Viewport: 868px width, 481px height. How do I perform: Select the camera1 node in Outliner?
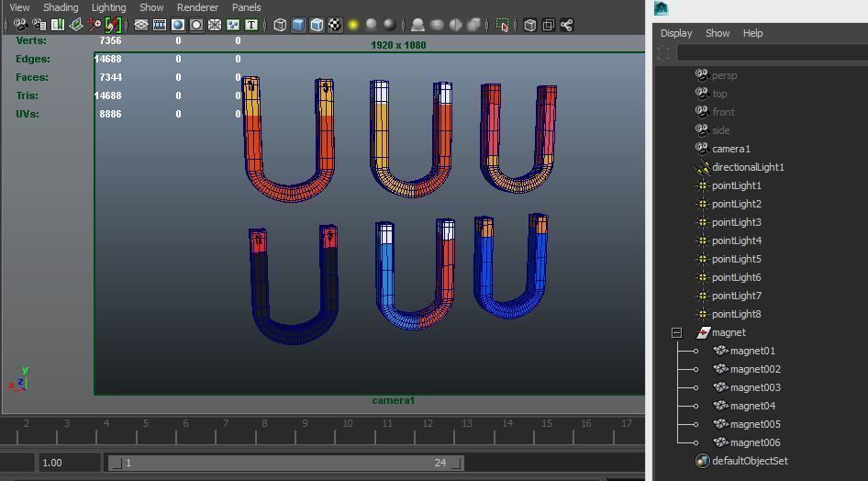click(x=730, y=149)
